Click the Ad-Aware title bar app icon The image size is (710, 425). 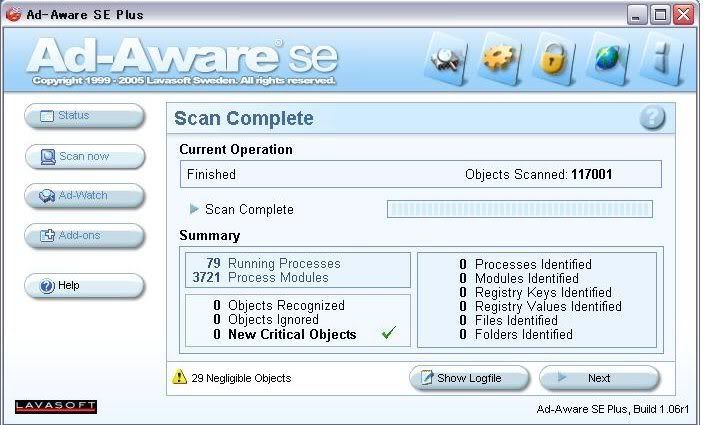point(13,14)
